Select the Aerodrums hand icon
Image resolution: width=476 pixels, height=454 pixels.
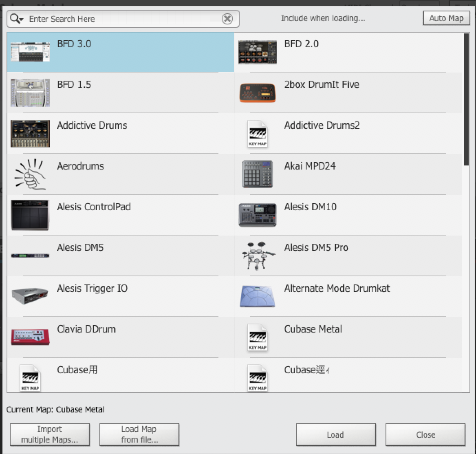pyautogui.click(x=30, y=174)
